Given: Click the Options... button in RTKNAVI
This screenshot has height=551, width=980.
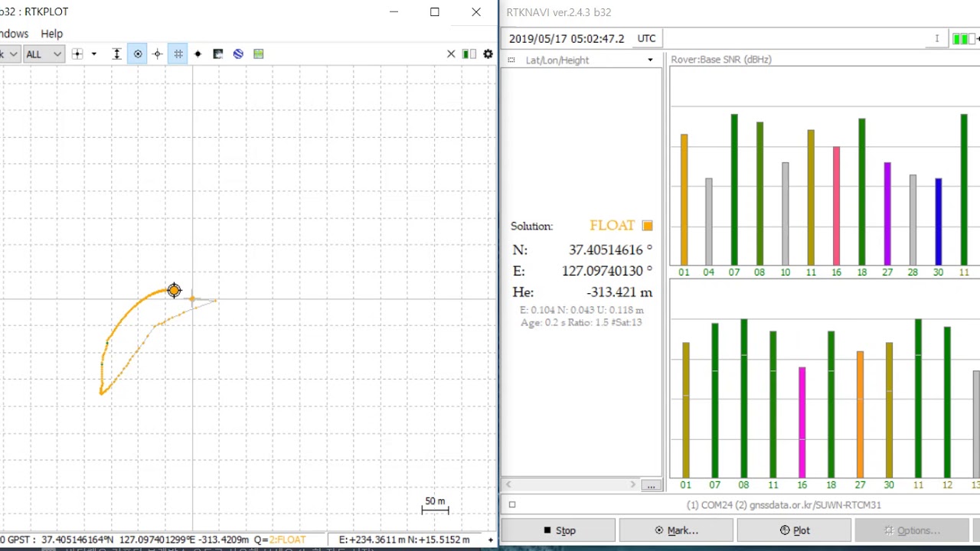Looking at the screenshot, I should (911, 530).
